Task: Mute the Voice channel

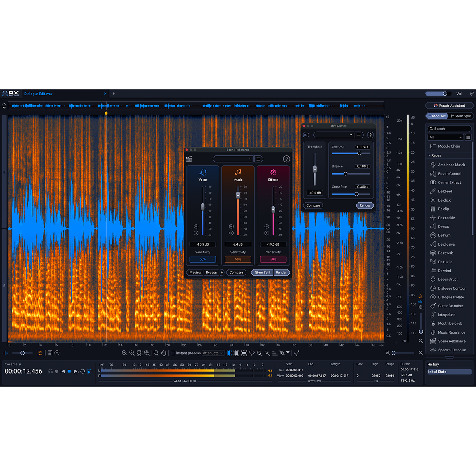Action: coord(196,226)
